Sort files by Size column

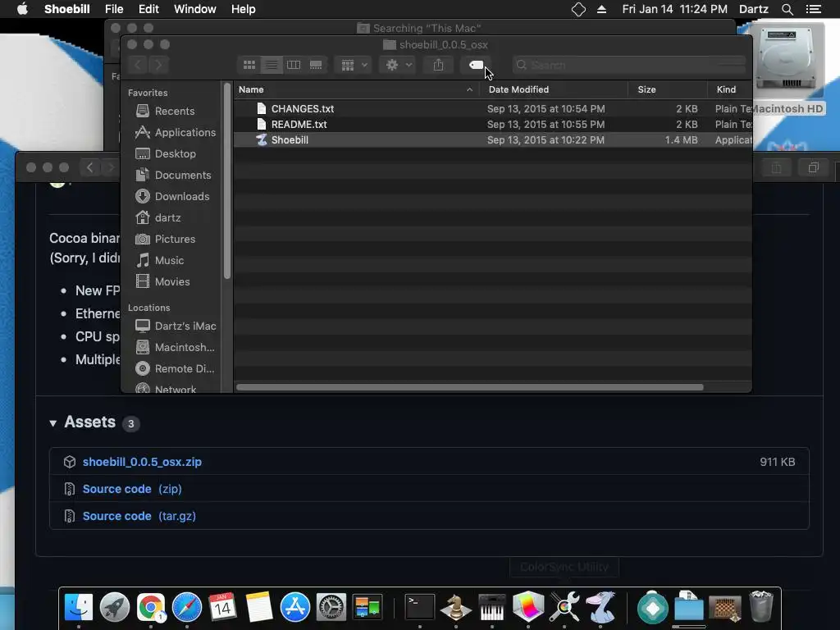click(668, 89)
